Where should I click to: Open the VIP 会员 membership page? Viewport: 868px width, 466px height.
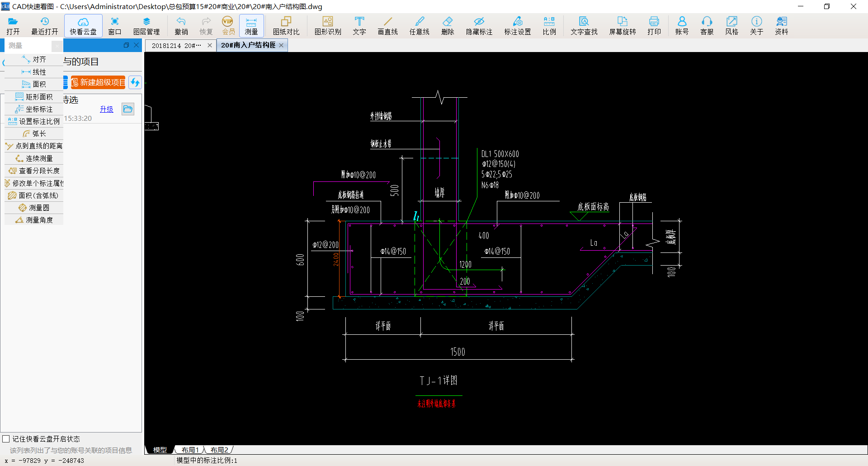pyautogui.click(x=228, y=26)
